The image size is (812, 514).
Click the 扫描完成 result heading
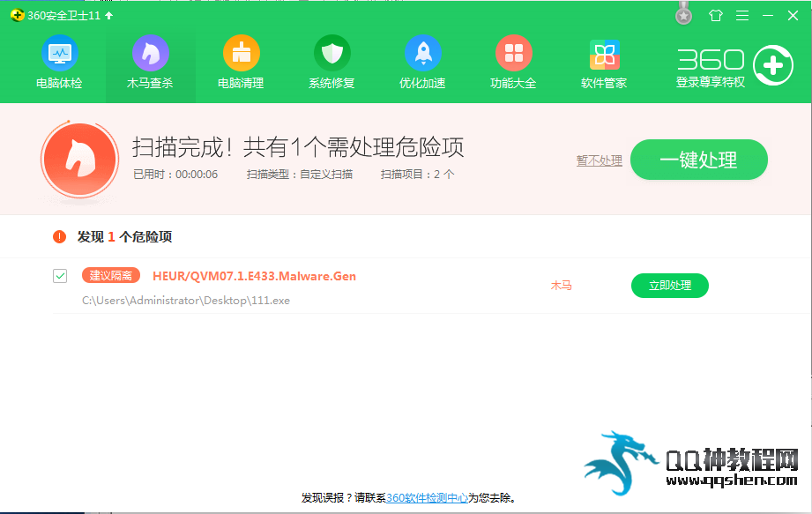pos(298,147)
